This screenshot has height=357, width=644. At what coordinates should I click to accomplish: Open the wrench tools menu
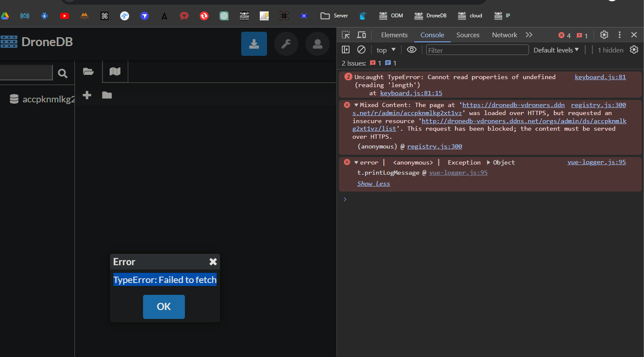(x=286, y=44)
